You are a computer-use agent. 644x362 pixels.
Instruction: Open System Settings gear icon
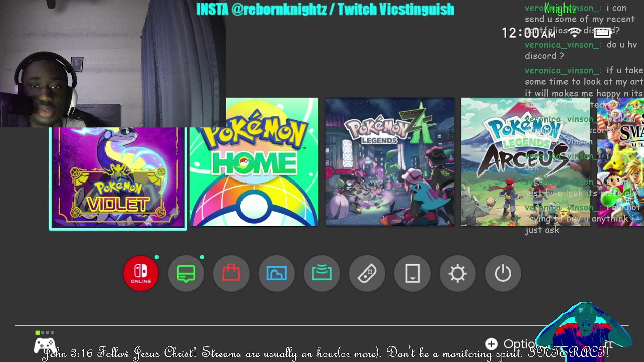[x=458, y=273]
